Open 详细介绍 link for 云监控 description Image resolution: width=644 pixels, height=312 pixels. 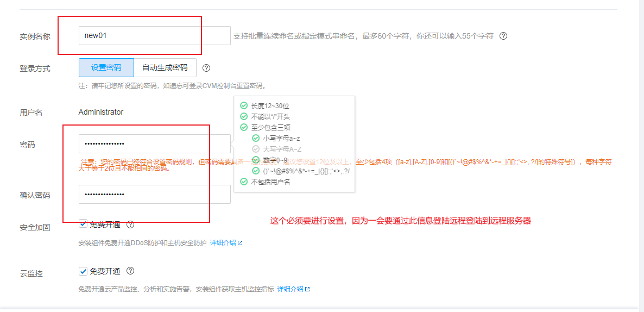pos(291,289)
